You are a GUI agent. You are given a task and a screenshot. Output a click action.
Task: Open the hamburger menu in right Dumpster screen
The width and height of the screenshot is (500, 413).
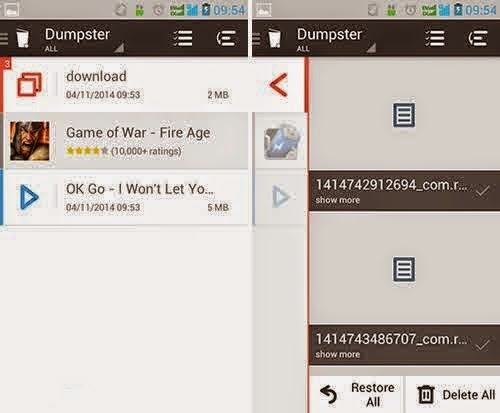point(256,39)
